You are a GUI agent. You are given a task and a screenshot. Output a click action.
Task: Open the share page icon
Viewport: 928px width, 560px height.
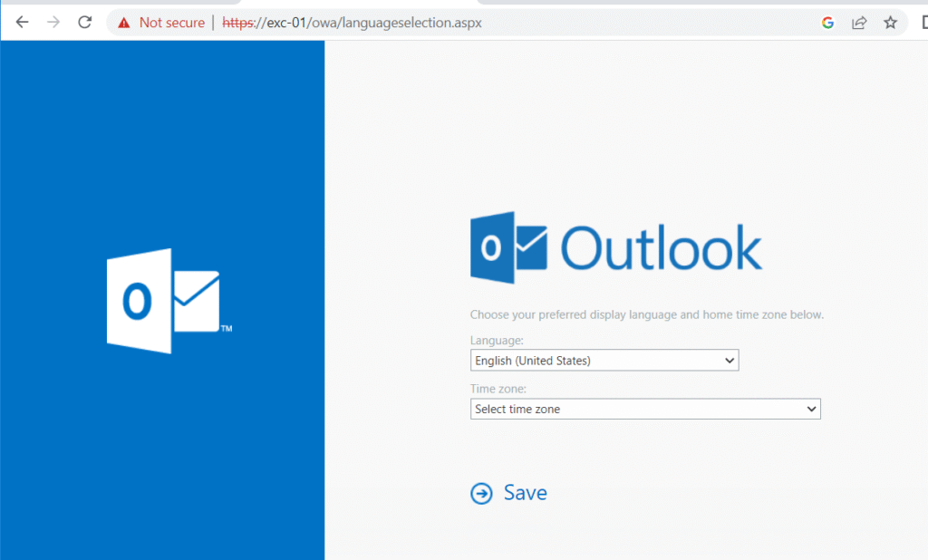tap(858, 23)
